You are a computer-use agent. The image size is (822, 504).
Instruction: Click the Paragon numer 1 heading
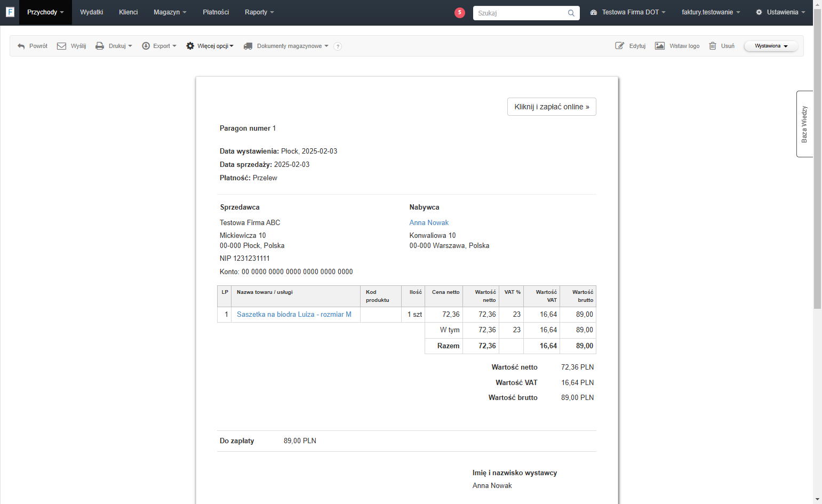point(248,128)
